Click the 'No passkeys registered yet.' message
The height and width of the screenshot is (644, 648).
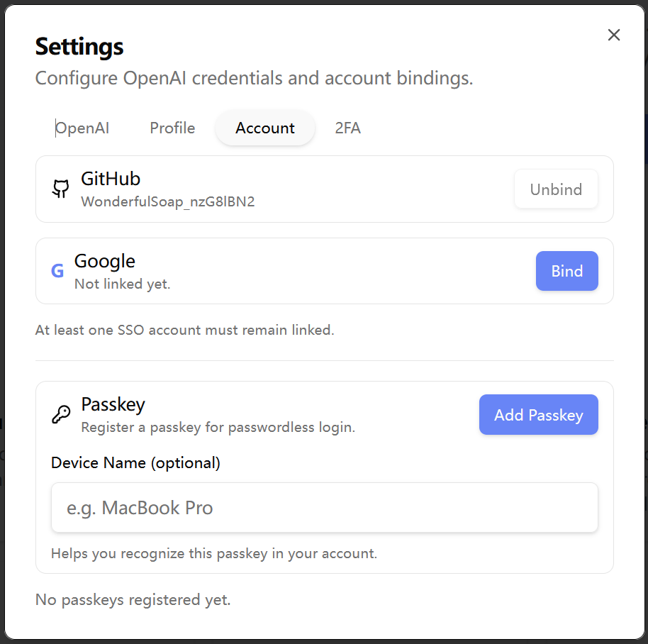133,600
